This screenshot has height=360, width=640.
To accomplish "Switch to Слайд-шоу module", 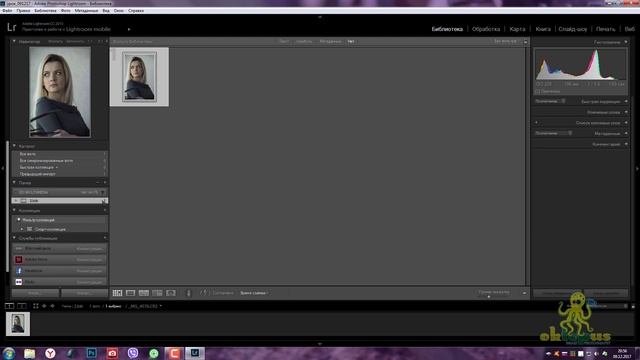I will (x=573, y=29).
